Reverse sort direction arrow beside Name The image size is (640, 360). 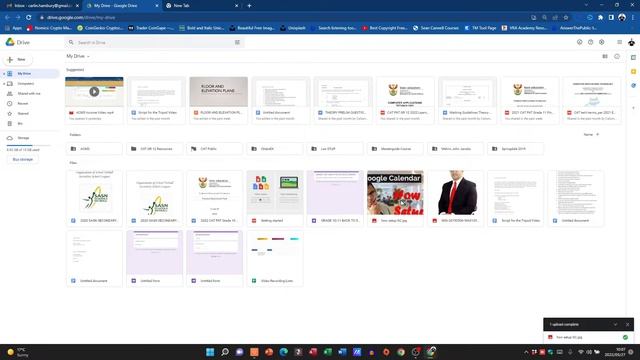pyautogui.click(x=598, y=134)
